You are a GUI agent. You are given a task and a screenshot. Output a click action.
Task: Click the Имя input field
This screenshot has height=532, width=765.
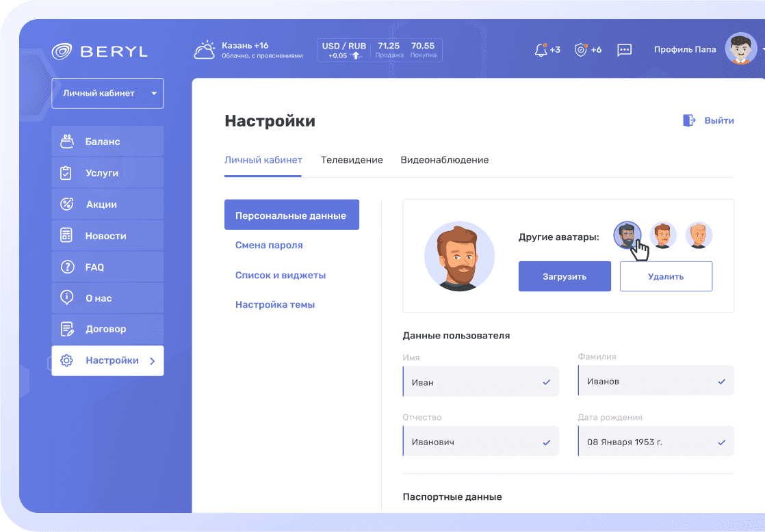(480, 382)
